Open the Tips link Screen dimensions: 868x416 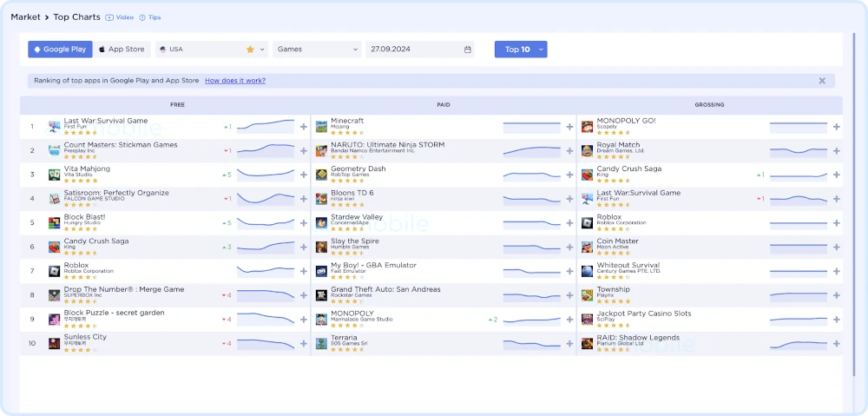(150, 17)
